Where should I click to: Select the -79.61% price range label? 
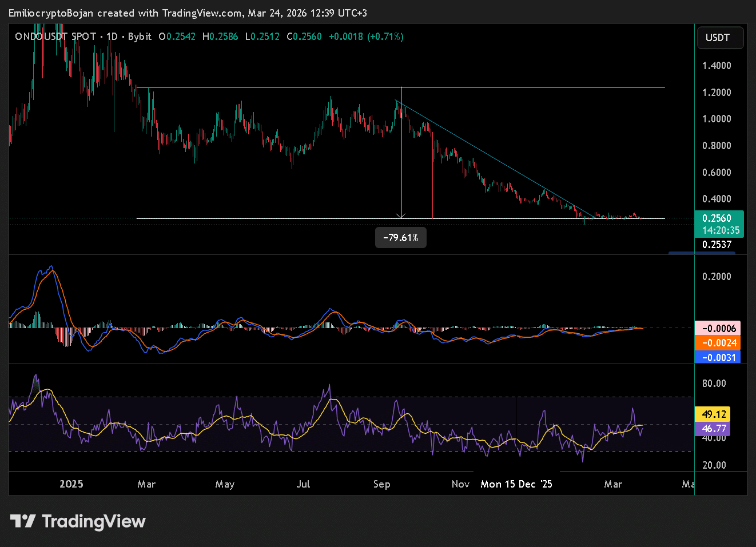pyautogui.click(x=400, y=238)
